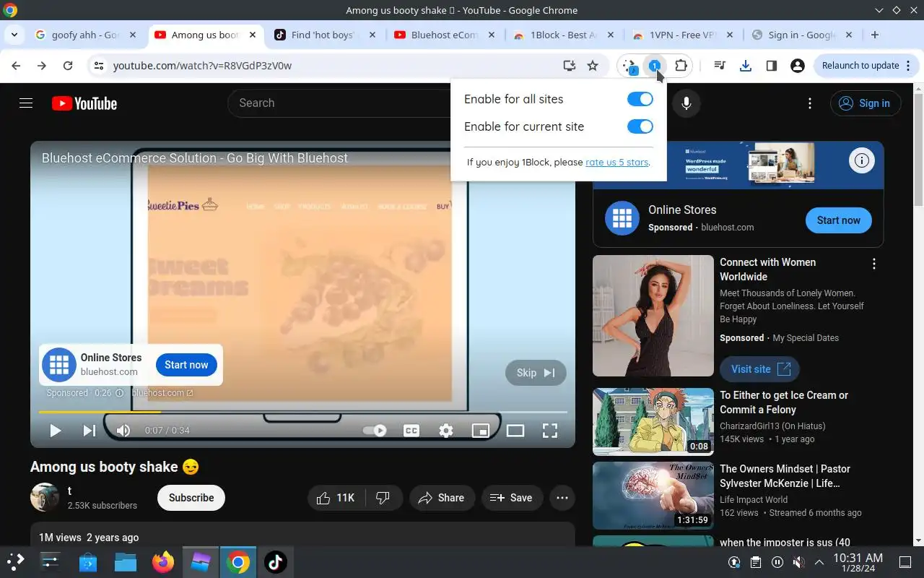Launch Firefox from taskbar
The image size is (924, 578).
click(x=163, y=561)
